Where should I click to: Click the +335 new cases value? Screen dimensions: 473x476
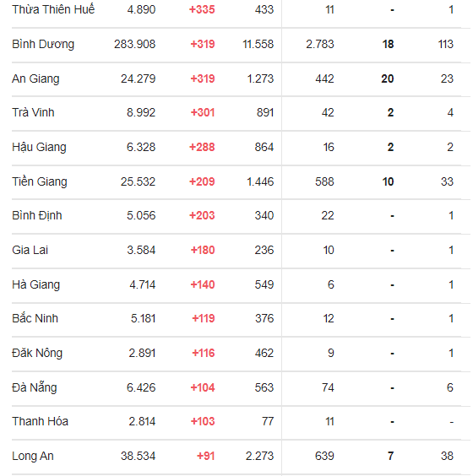[x=202, y=10]
